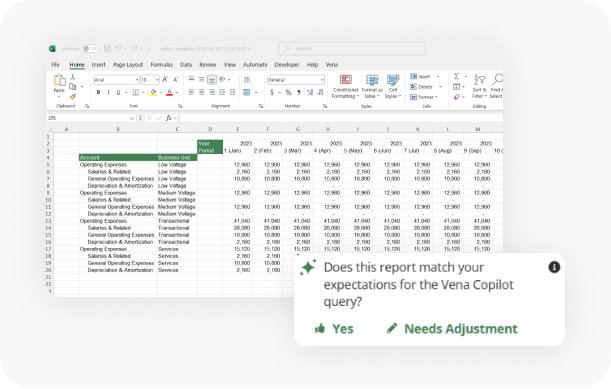Open the Sort & Filter menu

click(479, 87)
